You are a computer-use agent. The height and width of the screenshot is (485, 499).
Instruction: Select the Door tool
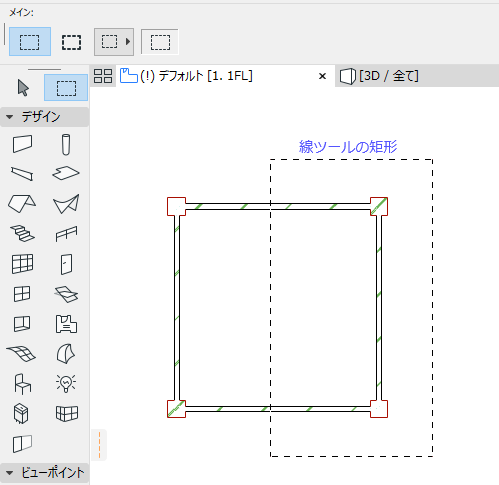[x=66, y=264]
